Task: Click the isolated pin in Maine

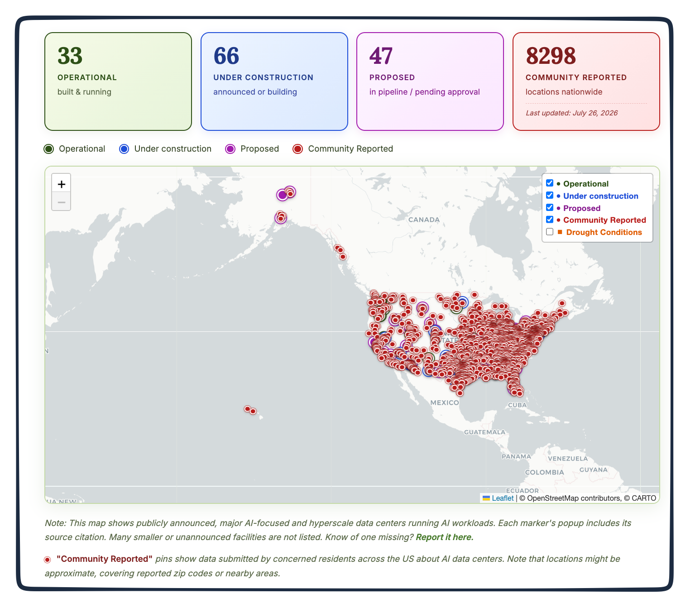Action: click(x=562, y=303)
